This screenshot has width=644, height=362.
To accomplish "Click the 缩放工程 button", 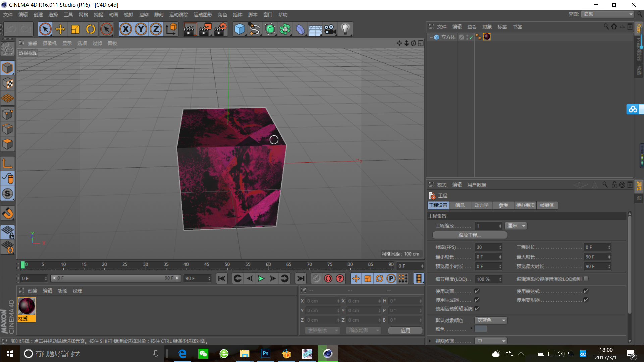I will point(470,235).
